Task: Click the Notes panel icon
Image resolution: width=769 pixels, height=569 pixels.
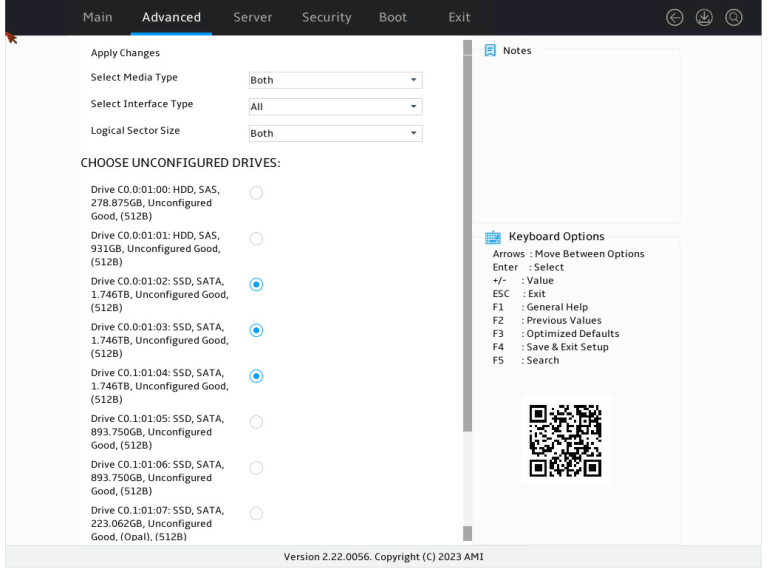Action: [489, 51]
